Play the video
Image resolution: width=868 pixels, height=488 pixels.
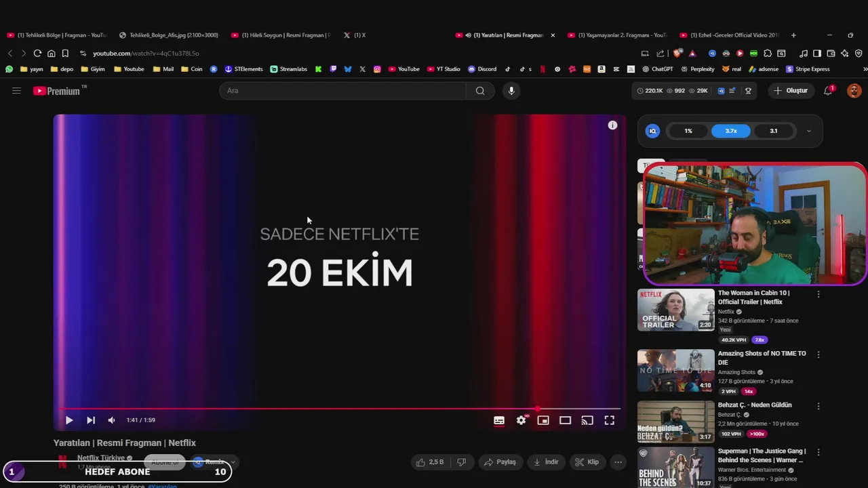[68, 420]
